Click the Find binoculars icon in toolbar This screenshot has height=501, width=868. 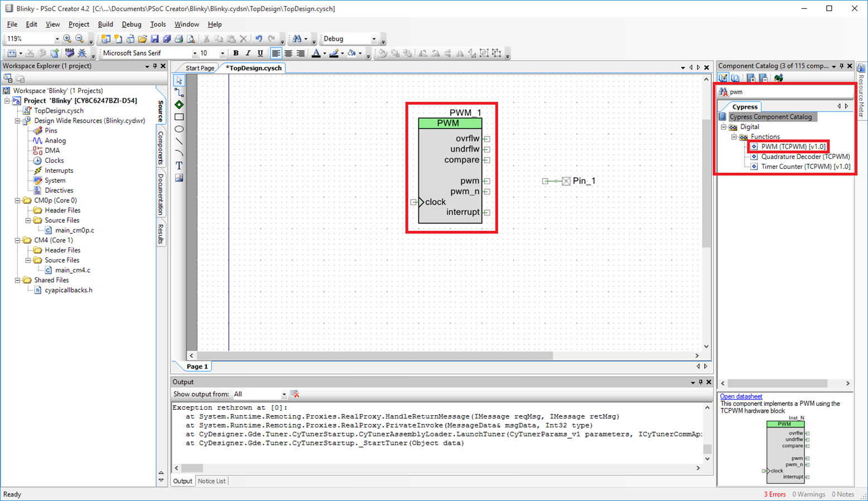tap(297, 39)
